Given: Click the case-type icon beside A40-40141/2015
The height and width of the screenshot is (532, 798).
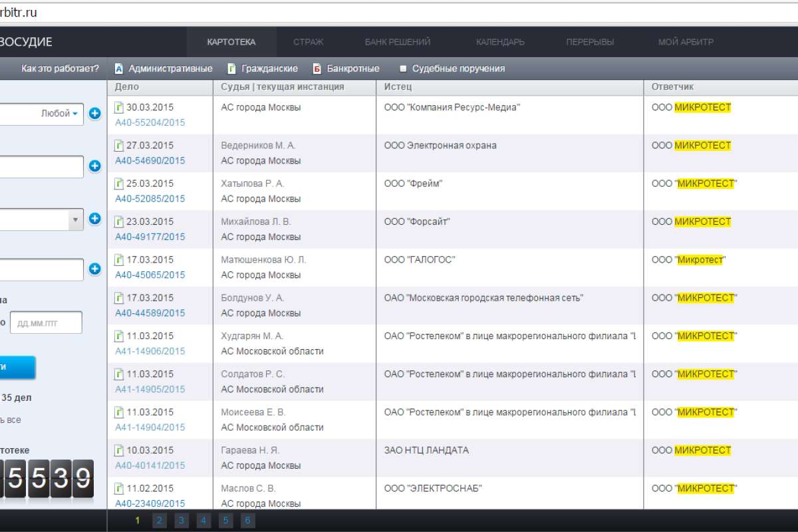Looking at the screenshot, I should (x=119, y=450).
